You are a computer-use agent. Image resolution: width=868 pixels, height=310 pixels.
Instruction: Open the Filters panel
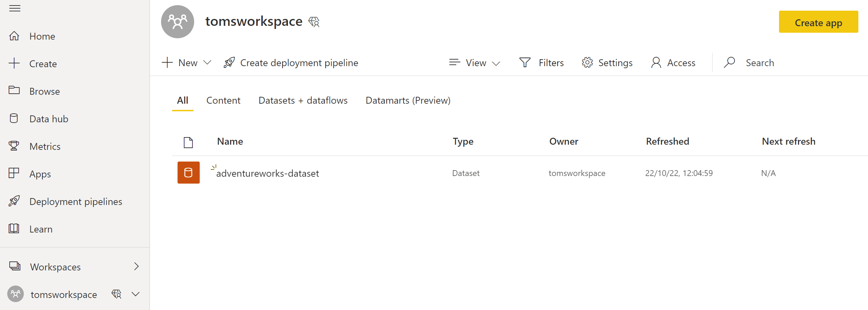(541, 62)
